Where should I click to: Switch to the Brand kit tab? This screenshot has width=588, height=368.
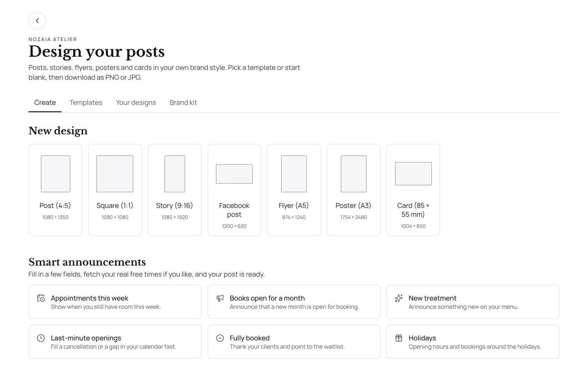183,103
